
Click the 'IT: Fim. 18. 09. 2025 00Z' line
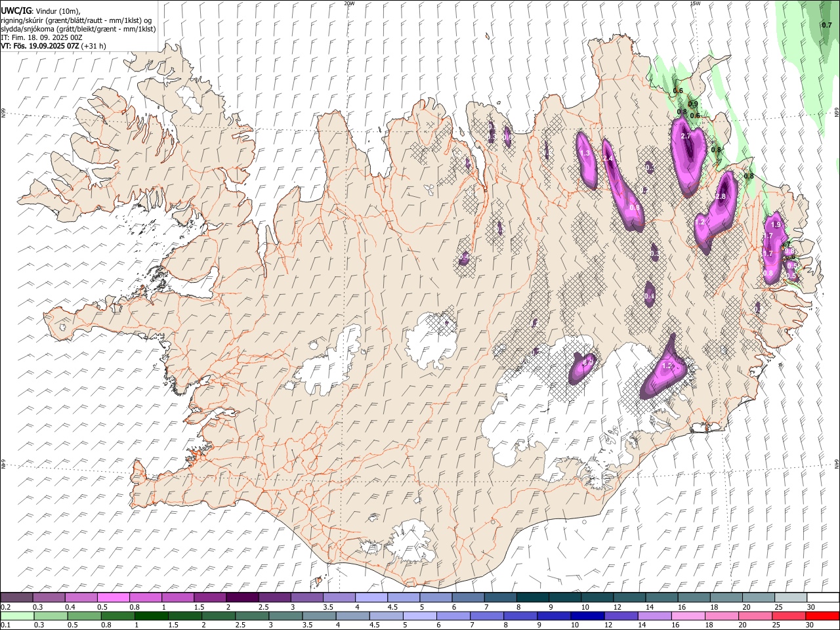42,37
